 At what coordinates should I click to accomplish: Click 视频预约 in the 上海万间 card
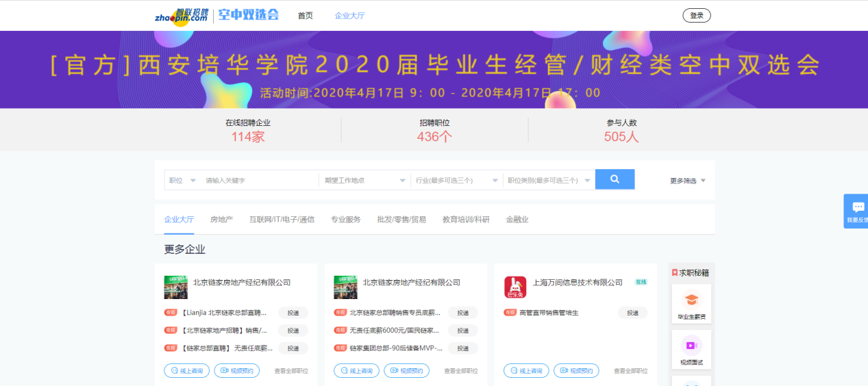tap(576, 371)
